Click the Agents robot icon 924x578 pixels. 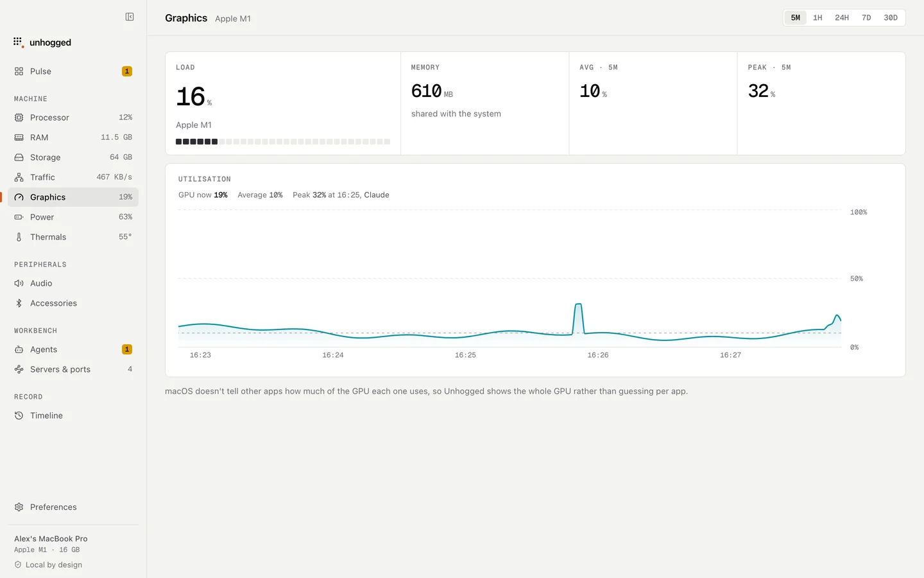tap(19, 349)
